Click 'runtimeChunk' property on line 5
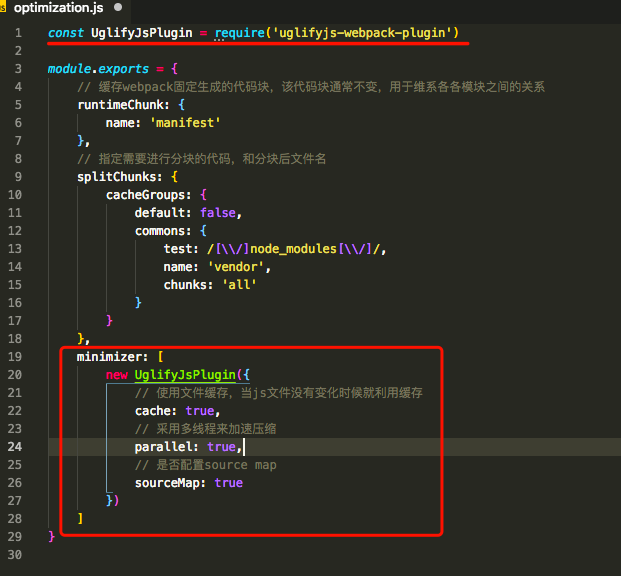Viewport: 621px width, 576px height. click(120, 105)
